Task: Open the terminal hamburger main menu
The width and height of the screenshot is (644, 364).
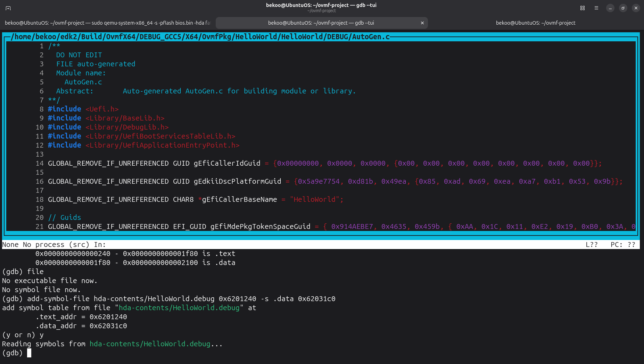Action: point(596,8)
